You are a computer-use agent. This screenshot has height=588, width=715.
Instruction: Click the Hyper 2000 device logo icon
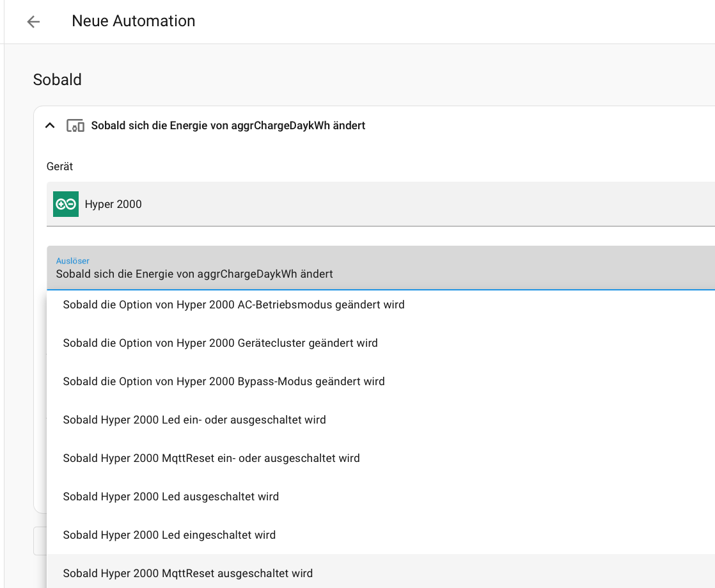[x=66, y=204]
